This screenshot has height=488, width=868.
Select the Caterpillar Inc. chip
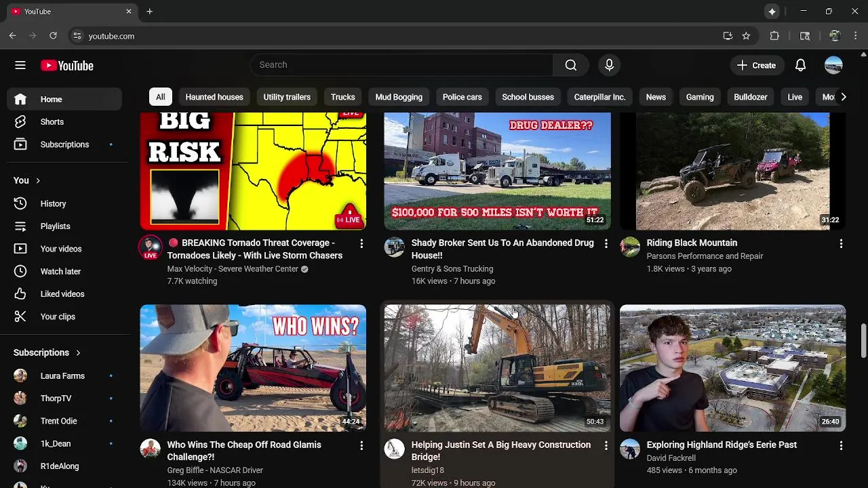coord(599,97)
